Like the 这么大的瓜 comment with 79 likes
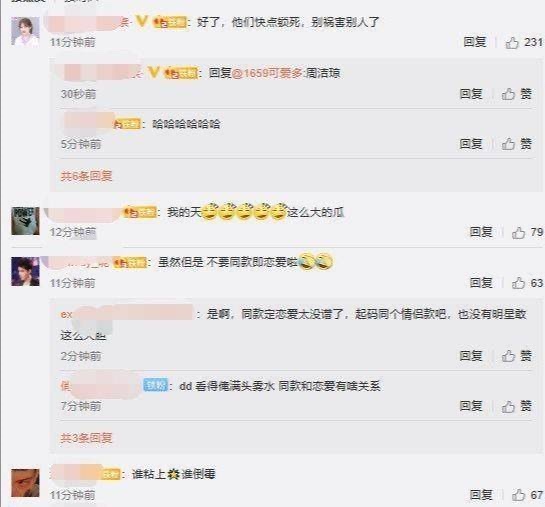Image resolution: width=545 pixels, height=507 pixels. point(527,232)
